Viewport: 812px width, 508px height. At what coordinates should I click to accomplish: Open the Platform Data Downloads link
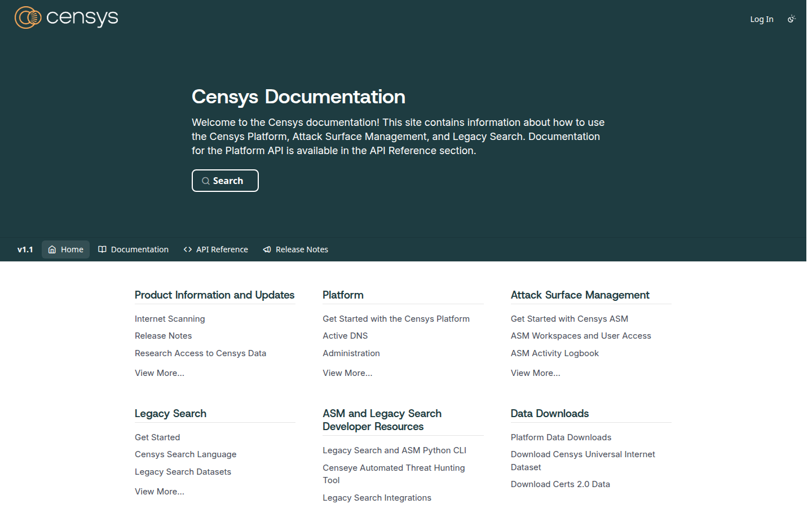(x=561, y=437)
